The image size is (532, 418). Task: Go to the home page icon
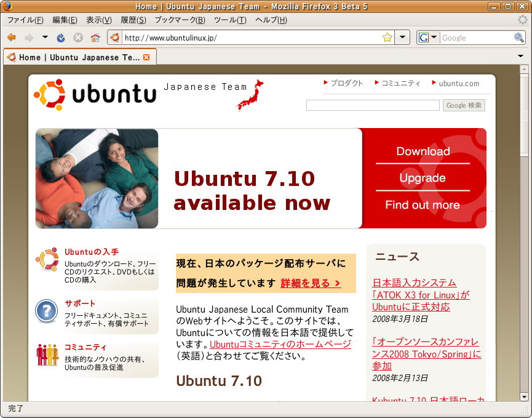tap(95, 38)
